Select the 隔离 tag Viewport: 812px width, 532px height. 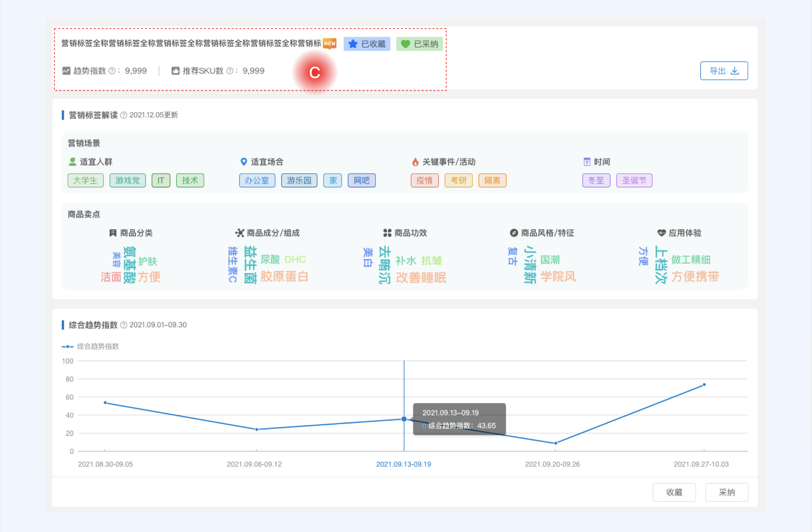[x=493, y=180]
